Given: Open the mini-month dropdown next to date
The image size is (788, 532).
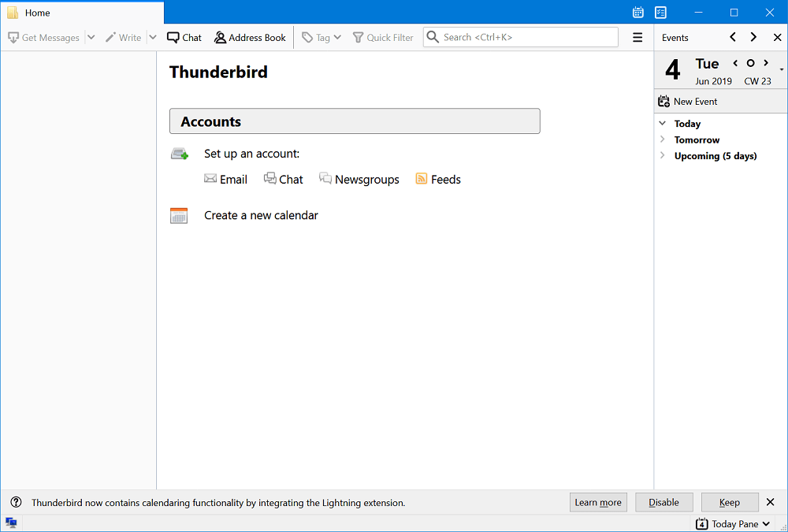Looking at the screenshot, I should (x=782, y=69).
